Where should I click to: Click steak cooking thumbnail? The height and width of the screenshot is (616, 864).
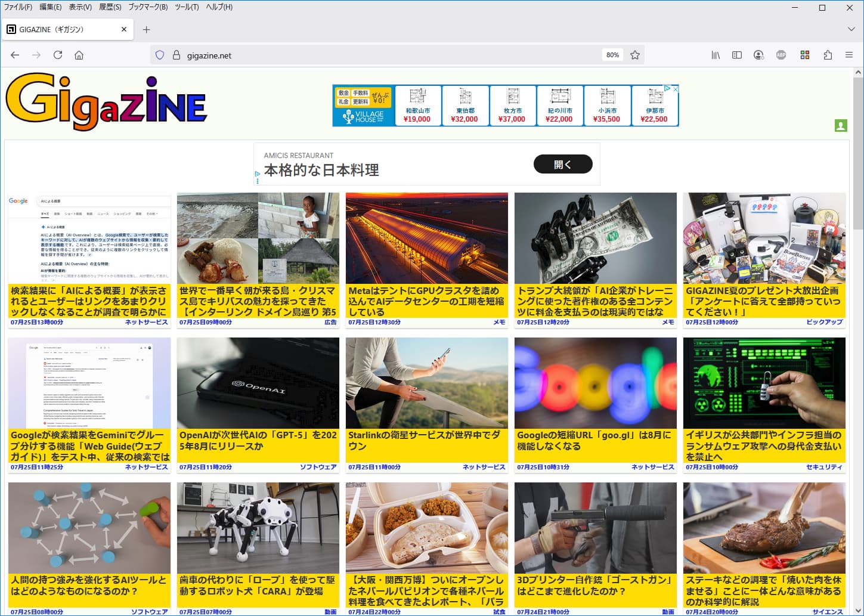(x=764, y=528)
